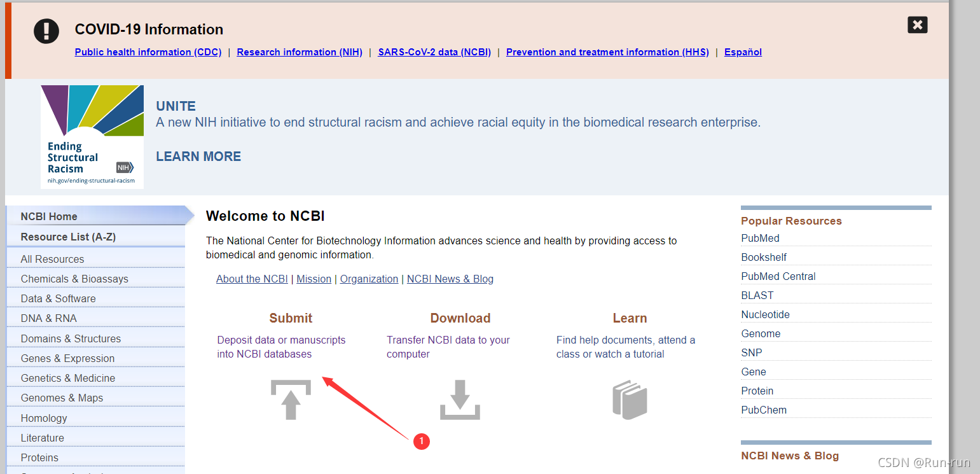Open the Organization link
Screen dimensions: 980x474
point(369,279)
